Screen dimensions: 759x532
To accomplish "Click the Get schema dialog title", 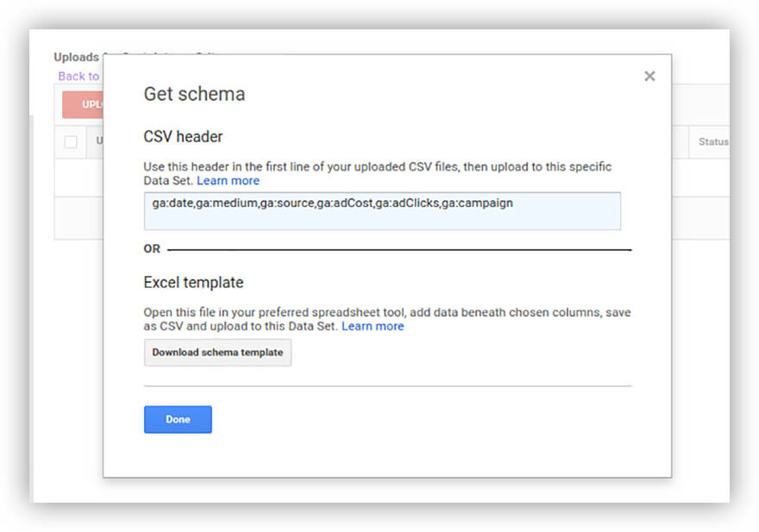I will pos(194,95).
